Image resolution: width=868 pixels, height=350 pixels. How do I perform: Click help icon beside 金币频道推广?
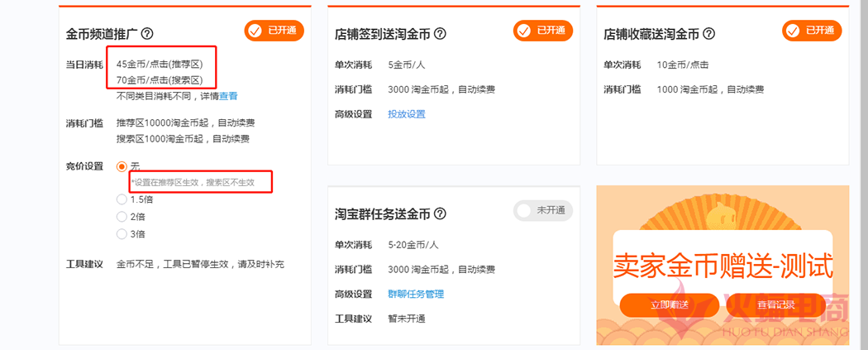[x=148, y=34]
